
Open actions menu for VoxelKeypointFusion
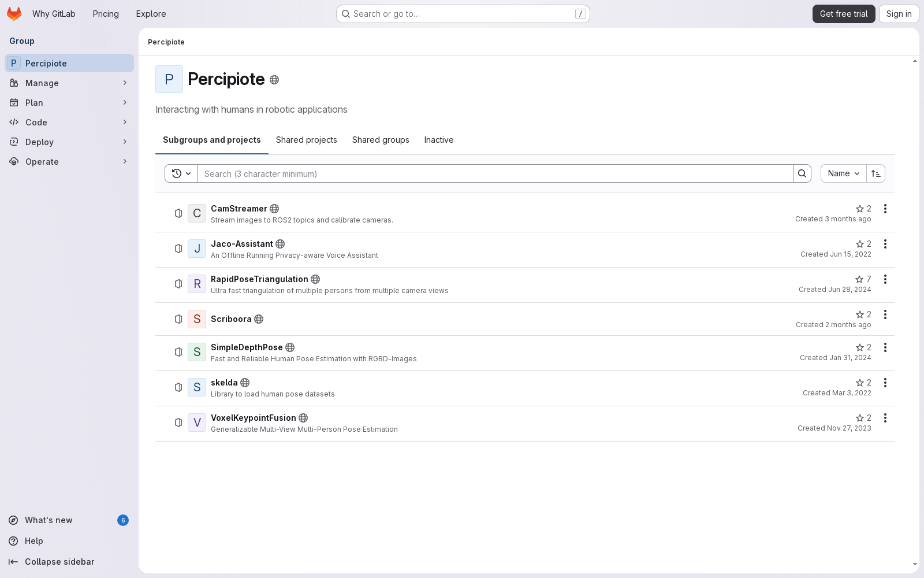click(885, 418)
